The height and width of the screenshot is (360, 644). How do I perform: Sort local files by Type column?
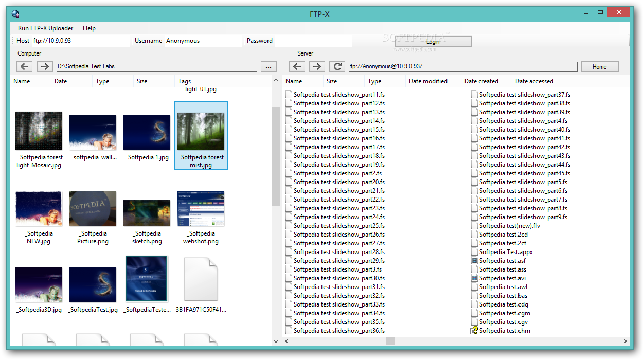pos(113,81)
